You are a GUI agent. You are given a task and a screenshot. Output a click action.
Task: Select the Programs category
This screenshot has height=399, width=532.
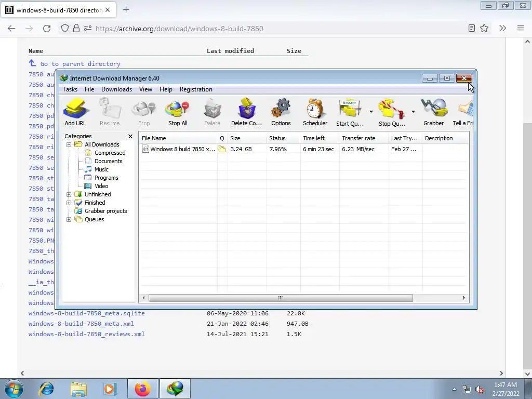point(106,178)
